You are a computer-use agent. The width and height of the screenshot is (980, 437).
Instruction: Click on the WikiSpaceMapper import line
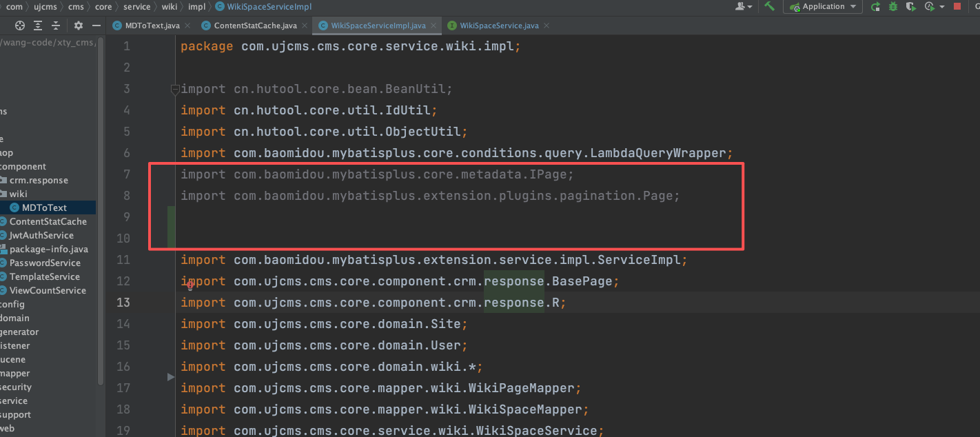click(385, 409)
